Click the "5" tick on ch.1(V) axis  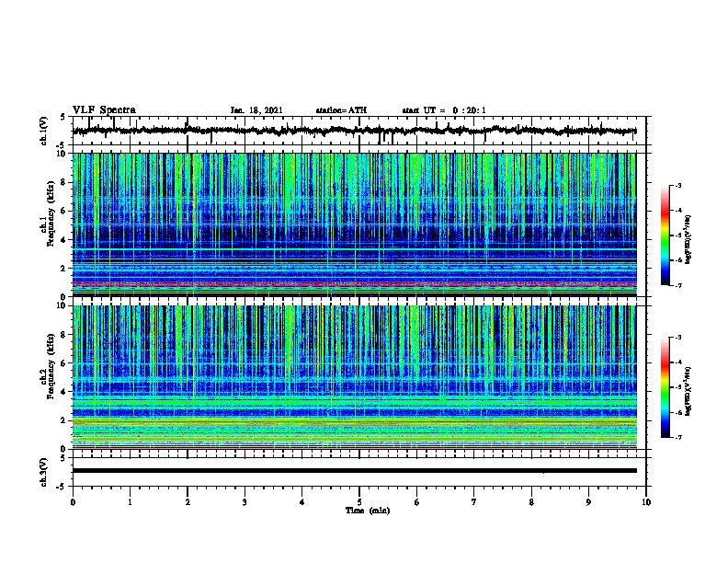pos(63,117)
